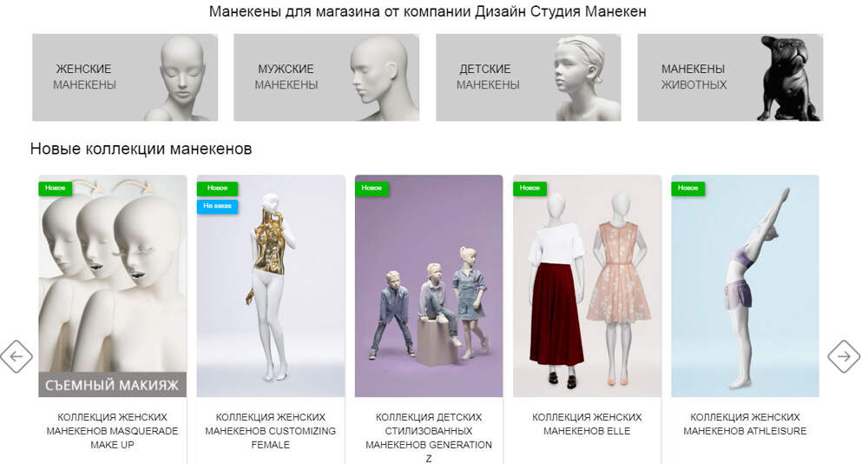
Task: Click Новое badge on Customizing Female card
Action: coord(218,189)
